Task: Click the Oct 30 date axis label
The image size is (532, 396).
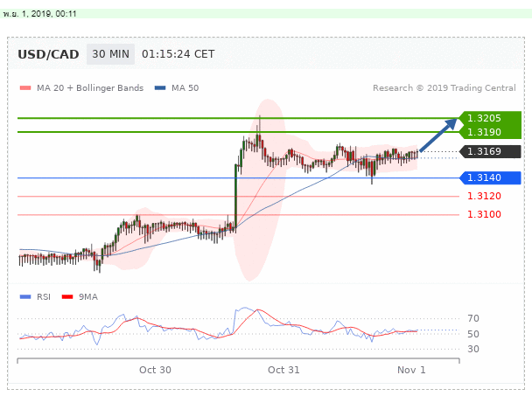Action: pyautogui.click(x=155, y=370)
